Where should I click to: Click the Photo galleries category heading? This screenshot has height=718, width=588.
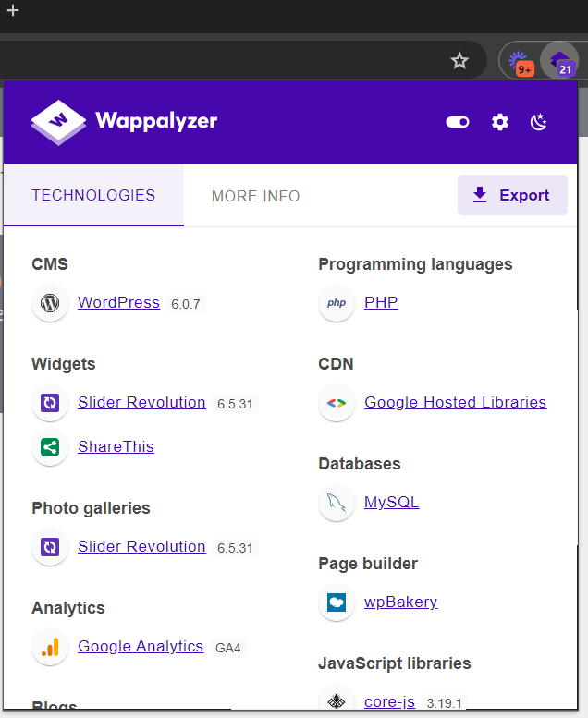(91, 508)
